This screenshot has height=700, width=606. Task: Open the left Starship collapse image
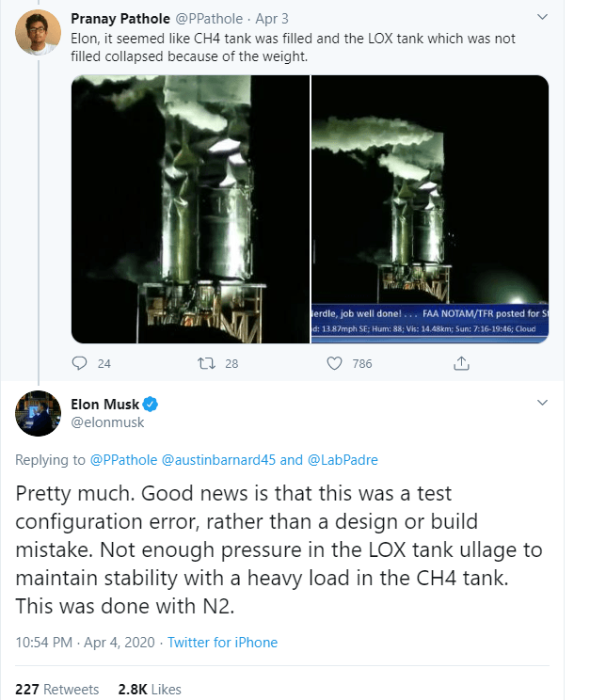coord(190,209)
